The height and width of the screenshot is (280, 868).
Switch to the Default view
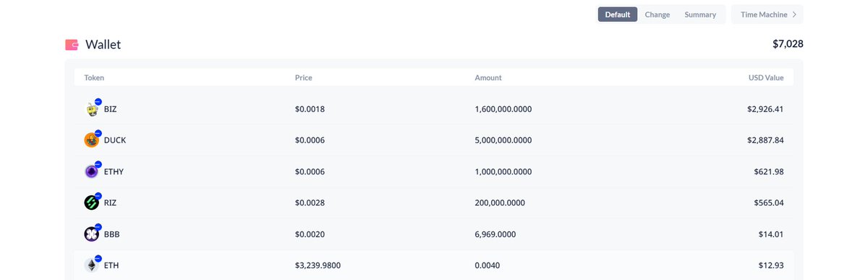pyautogui.click(x=617, y=14)
